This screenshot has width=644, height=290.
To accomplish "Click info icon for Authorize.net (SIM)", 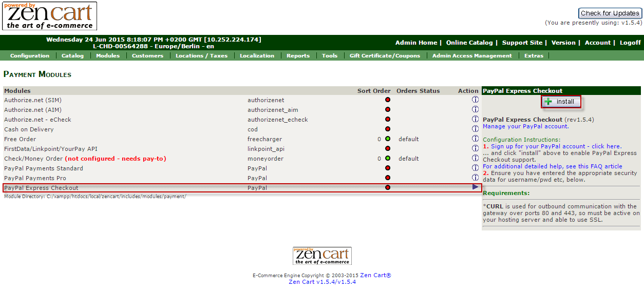I will (475, 100).
